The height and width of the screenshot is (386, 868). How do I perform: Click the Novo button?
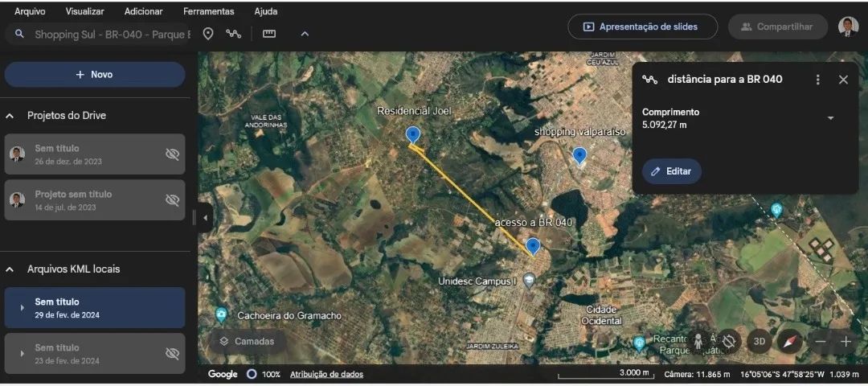tap(95, 74)
